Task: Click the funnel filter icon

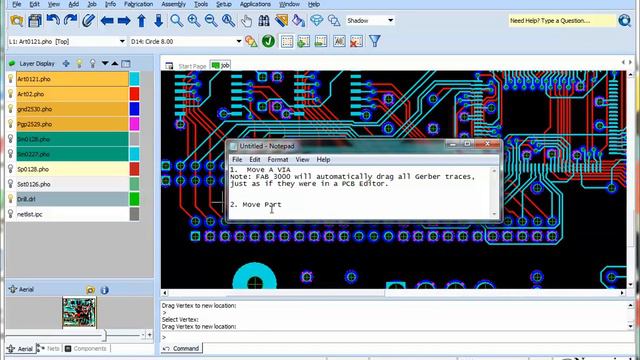Action: 375,41
